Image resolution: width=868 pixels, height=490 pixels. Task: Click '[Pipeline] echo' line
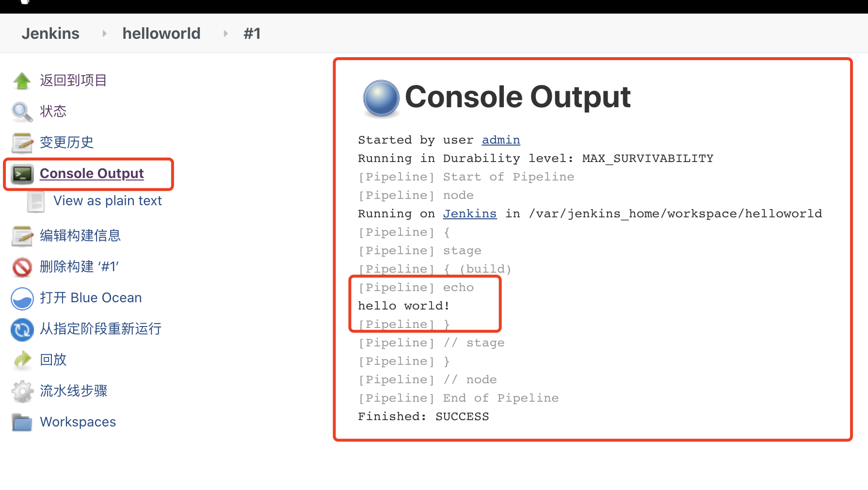[416, 288]
